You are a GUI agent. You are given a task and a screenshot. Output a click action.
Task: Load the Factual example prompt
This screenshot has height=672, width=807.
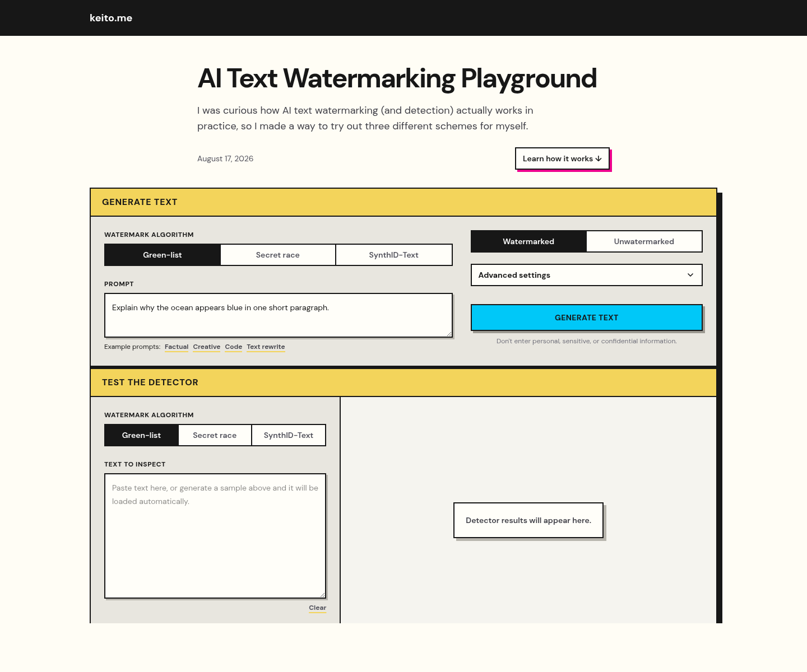177,347
